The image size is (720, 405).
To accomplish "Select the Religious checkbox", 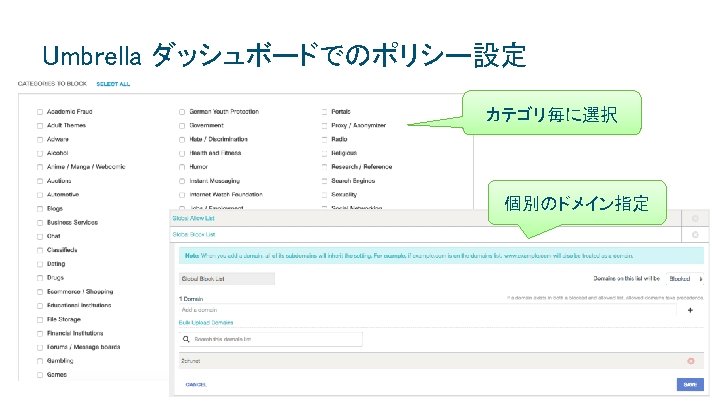I will tap(324, 153).
